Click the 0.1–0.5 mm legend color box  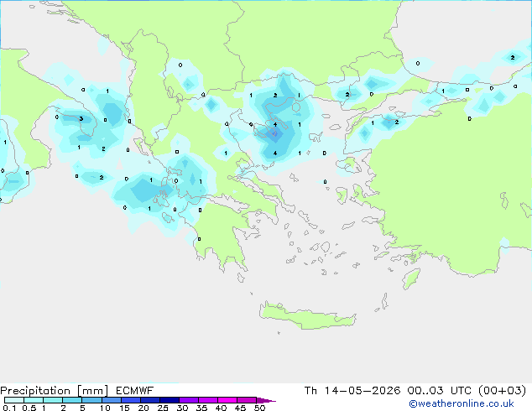(14, 400)
